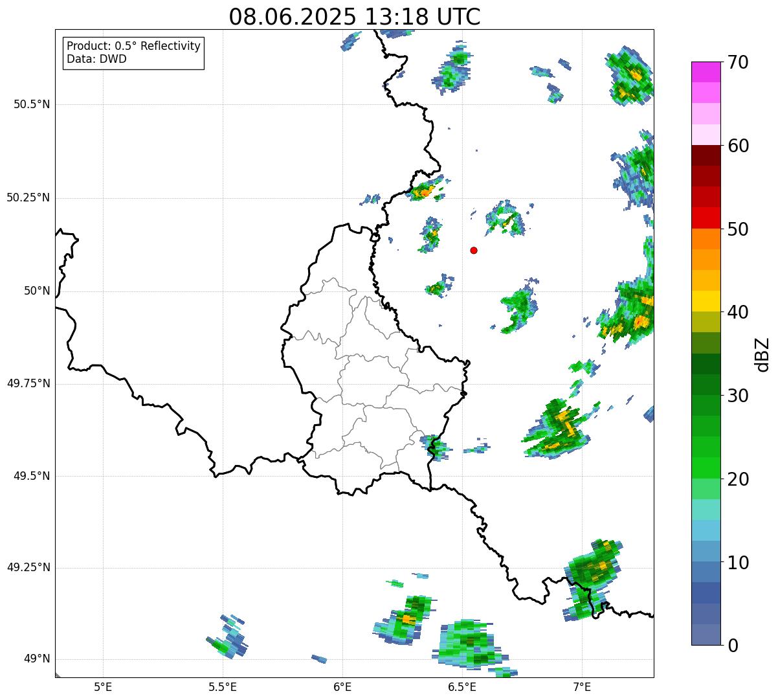The height and width of the screenshot is (700, 778).
Task: Click the title '08.06.2025 13:18 UTC'
Action: [x=355, y=17]
